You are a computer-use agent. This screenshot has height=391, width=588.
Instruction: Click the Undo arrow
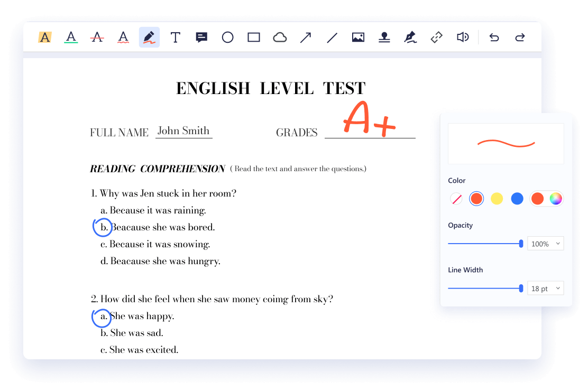point(494,38)
